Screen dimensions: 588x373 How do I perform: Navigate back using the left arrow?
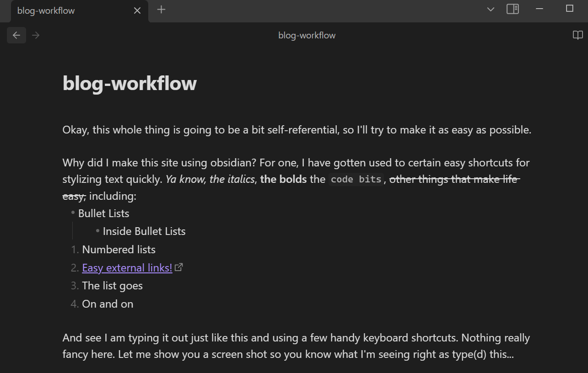tap(16, 35)
